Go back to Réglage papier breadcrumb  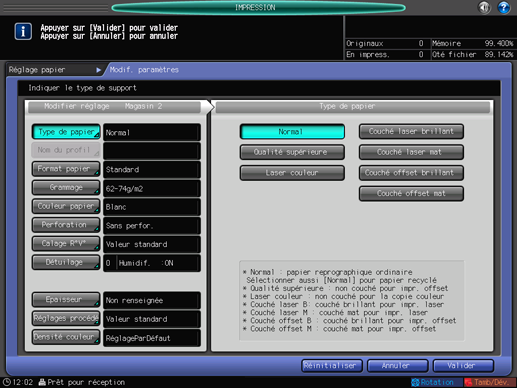tap(55, 70)
